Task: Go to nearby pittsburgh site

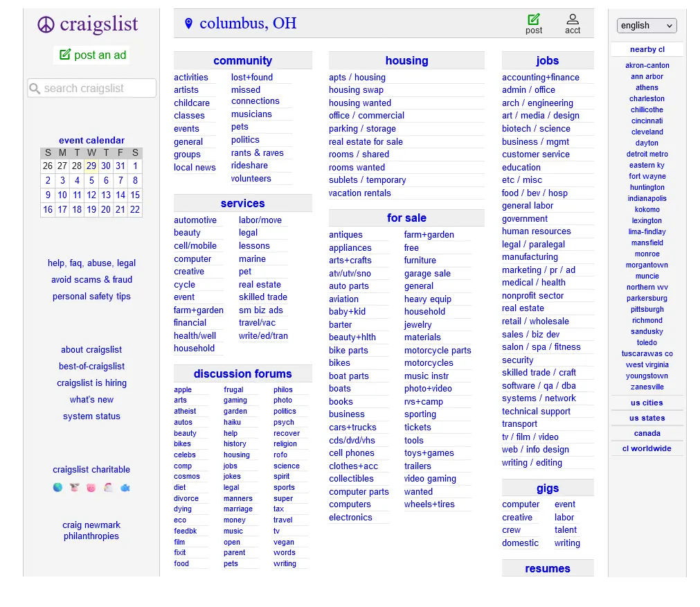Action: [647, 309]
